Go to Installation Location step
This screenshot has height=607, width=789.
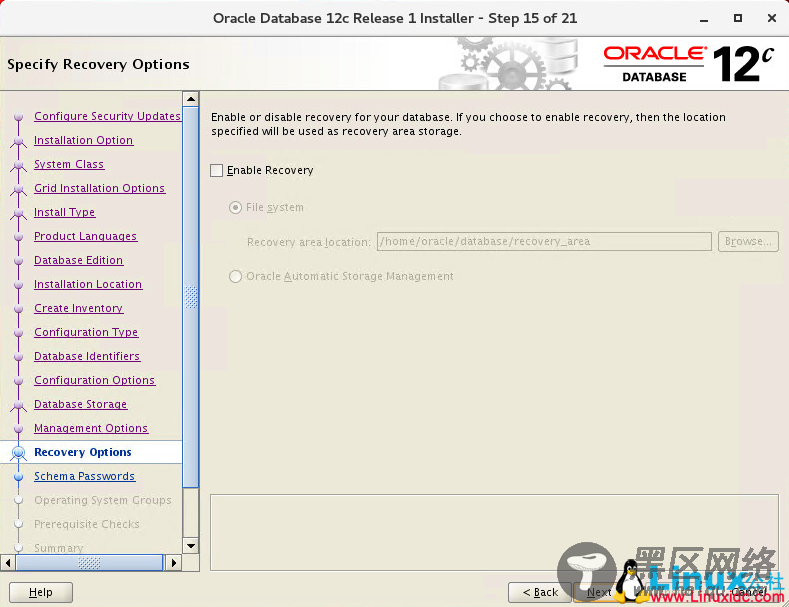point(88,284)
